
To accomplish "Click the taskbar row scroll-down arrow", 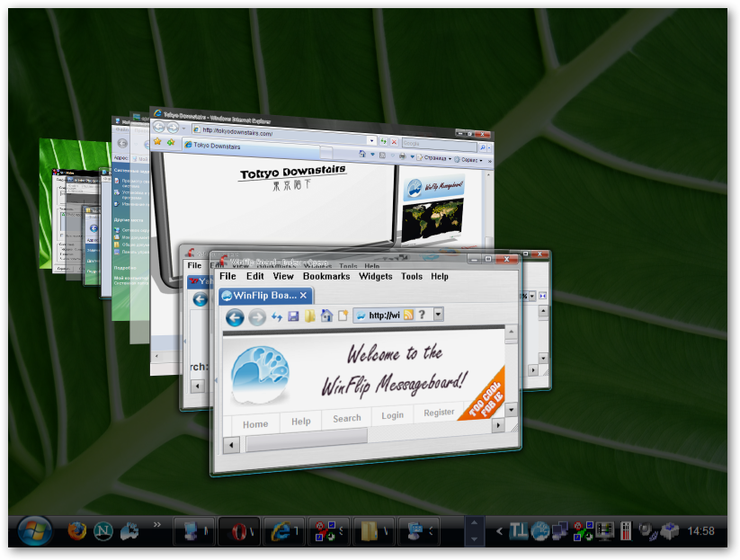I will pyautogui.click(x=474, y=539).
